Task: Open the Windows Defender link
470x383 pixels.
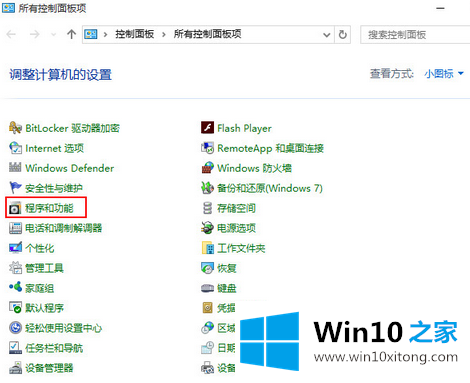Action: 70,168
